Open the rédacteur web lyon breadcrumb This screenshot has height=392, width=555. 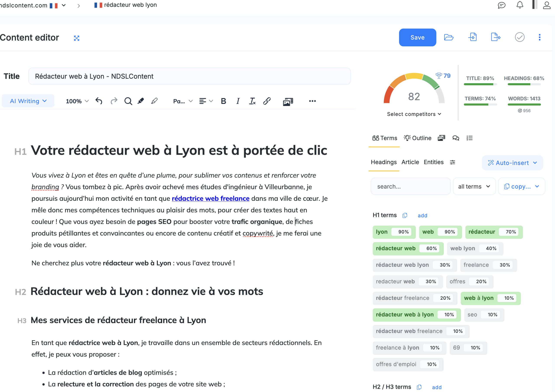[126, 5]
